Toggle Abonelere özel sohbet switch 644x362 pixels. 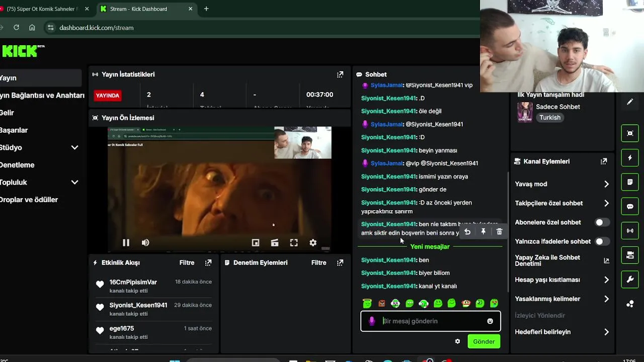(602, 222)
